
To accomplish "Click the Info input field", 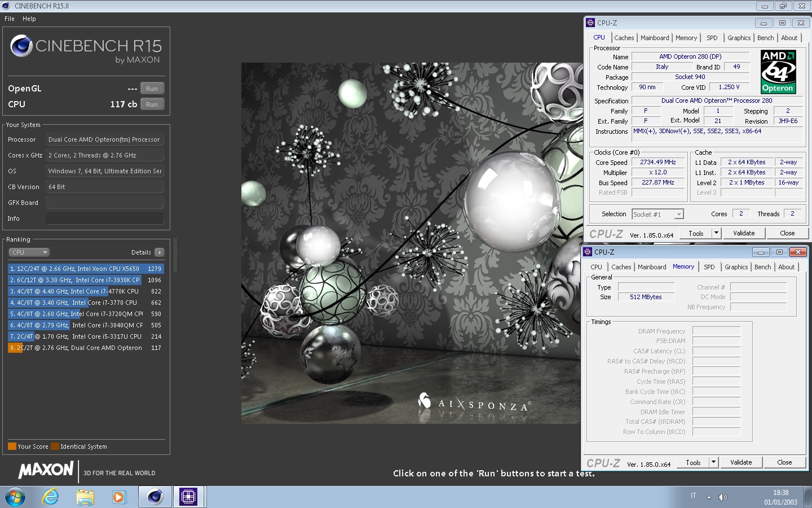I will [105, 218].
